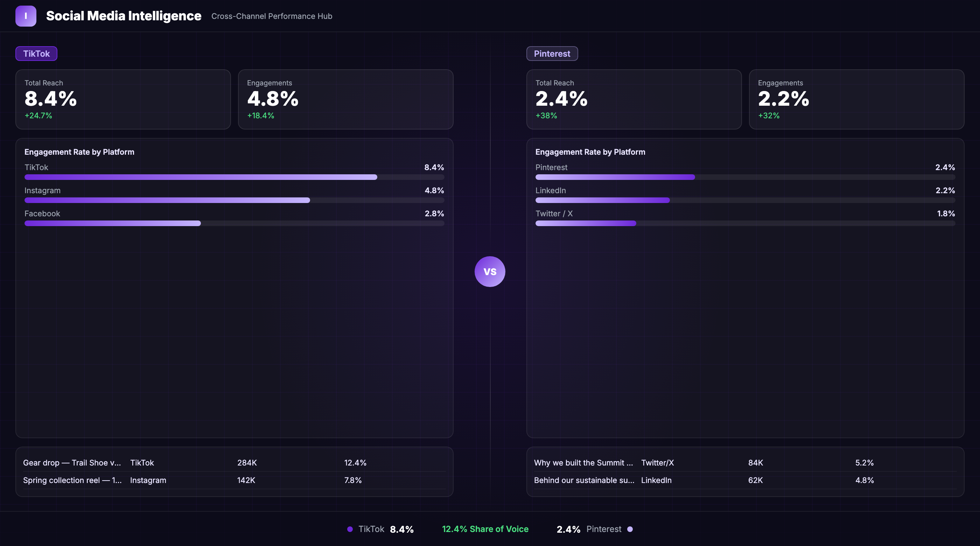Click the 12.4% Share of Voice footer label
This screenshot has height=546, width=980.
tap(485, 529)
